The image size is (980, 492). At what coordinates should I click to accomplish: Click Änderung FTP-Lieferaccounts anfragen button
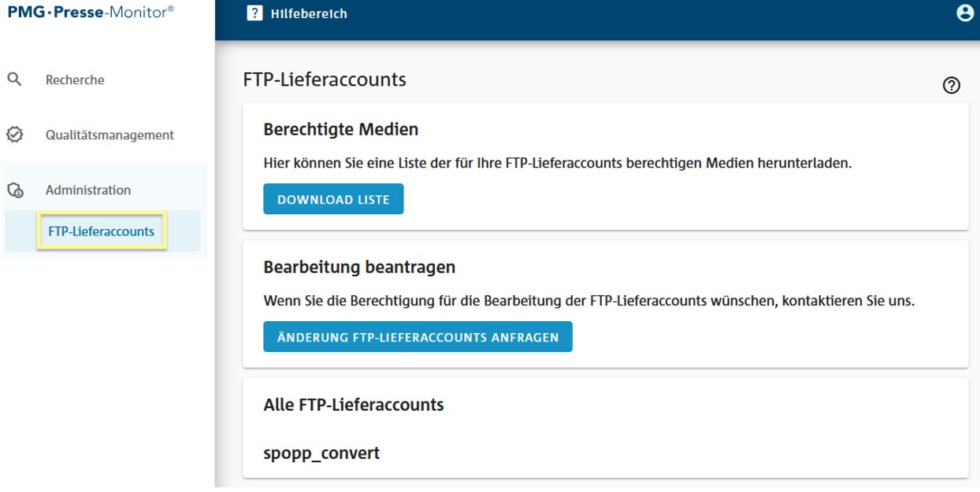tap(418, 337)
